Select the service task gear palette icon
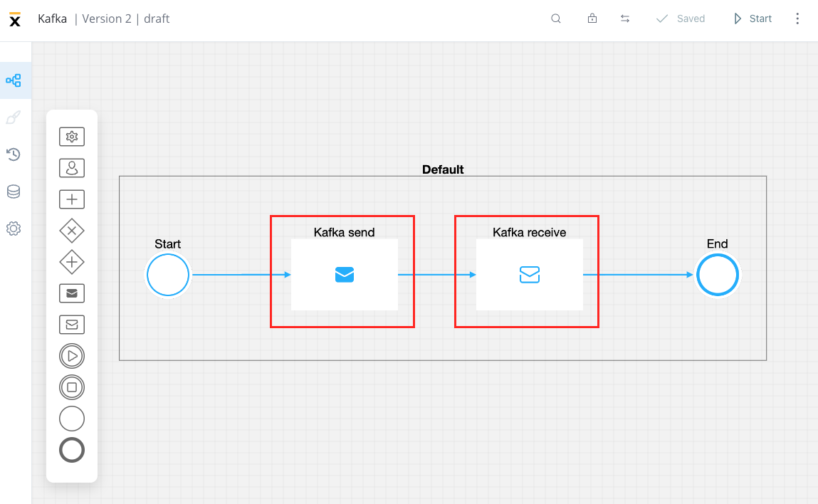The height and width of the screenshot is (504, 818). [x=72, y=137]
